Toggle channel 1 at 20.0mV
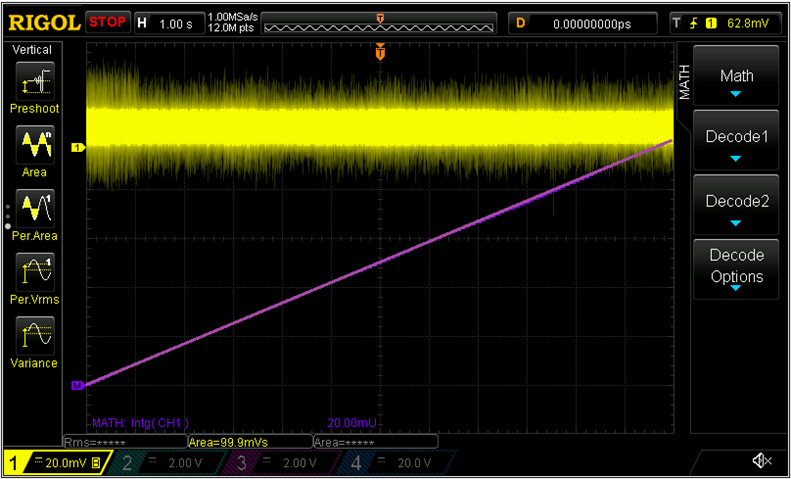This screenshot has height=479, width=791. pyautogui.click(x=56, y=462)
